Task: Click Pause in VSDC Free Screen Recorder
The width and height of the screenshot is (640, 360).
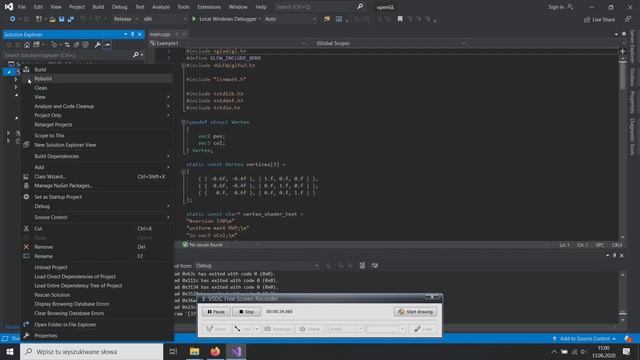Action: pos(216,312)
